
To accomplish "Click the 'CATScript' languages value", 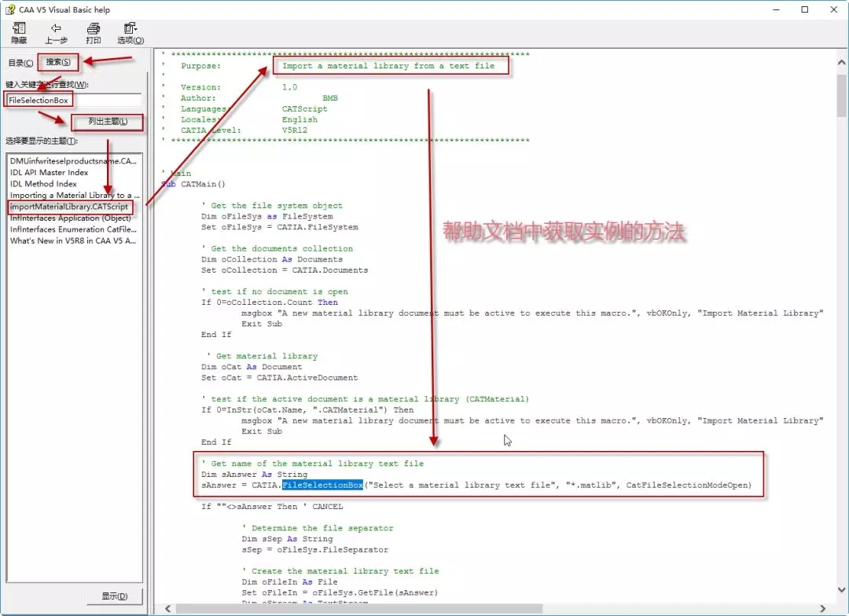I will (305, 108).
